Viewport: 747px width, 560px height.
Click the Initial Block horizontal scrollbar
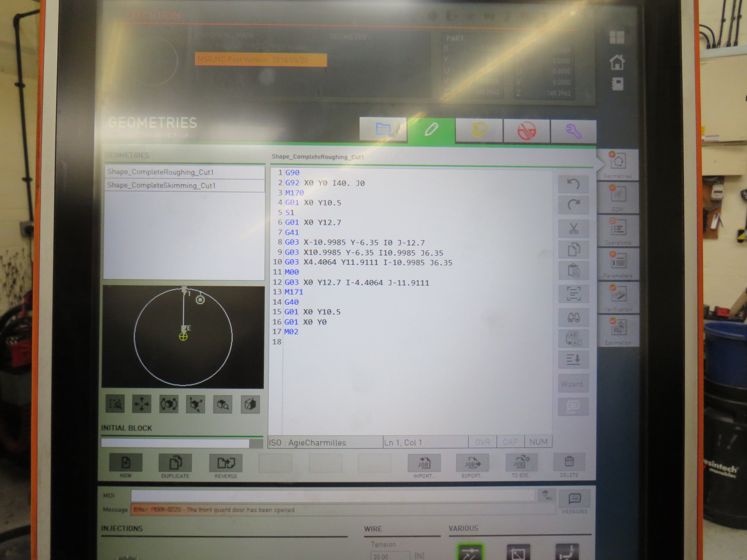(x=176, y=443)
